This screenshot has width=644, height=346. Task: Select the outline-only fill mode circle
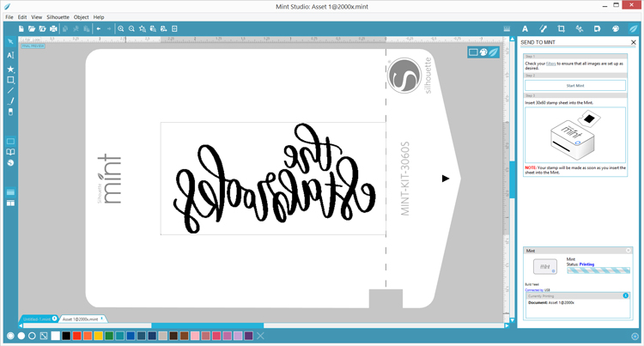pyautogui.click(x=32, y=336)
